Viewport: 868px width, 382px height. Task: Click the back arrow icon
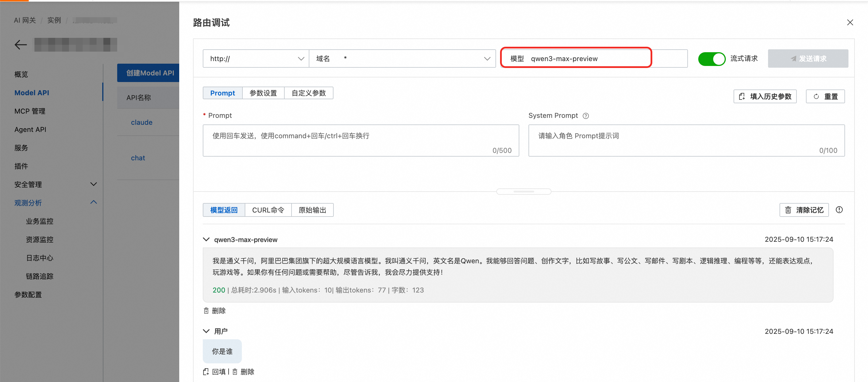click(21, 45)
